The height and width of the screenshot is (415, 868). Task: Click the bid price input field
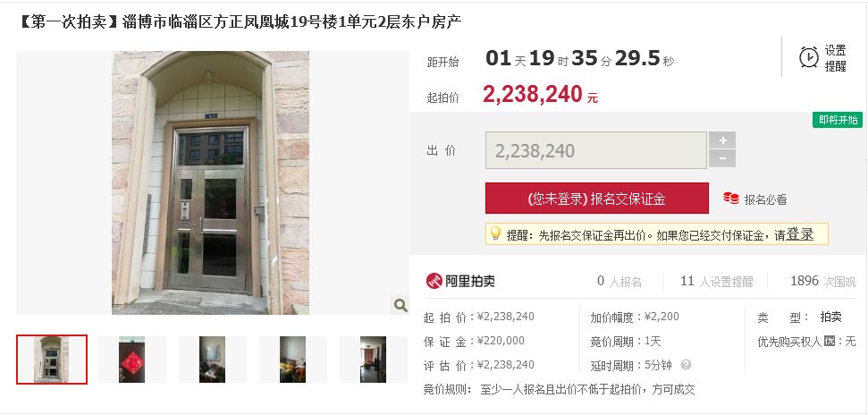point(596,150)
